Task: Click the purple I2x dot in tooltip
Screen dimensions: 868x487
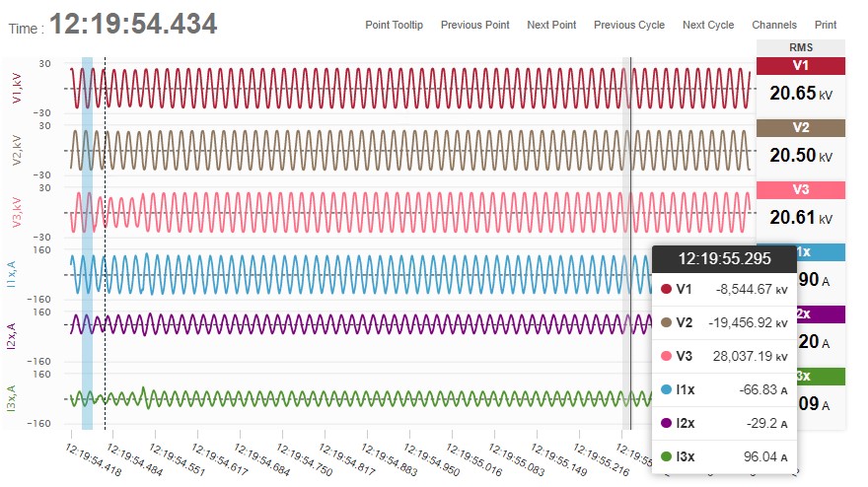Action: pyautogui.click(x=666, y=423)
